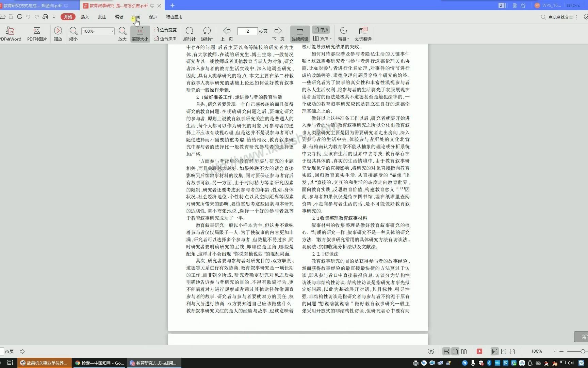Open settings gear at top right

586,17
